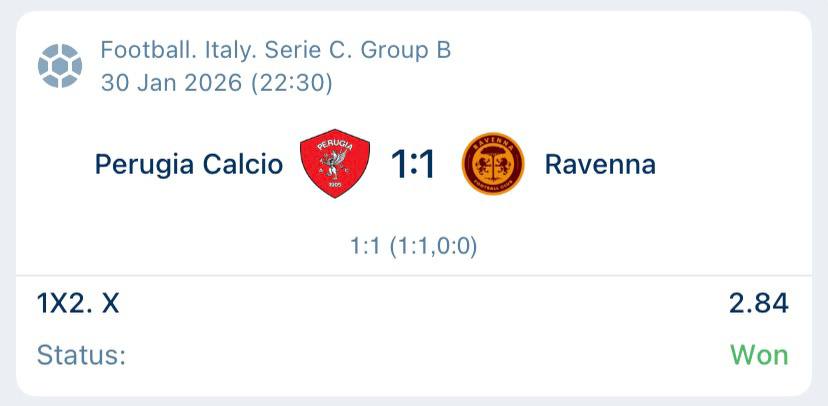Click the Status: label
The height and width of the screenshot is (406, 828).
81,355
